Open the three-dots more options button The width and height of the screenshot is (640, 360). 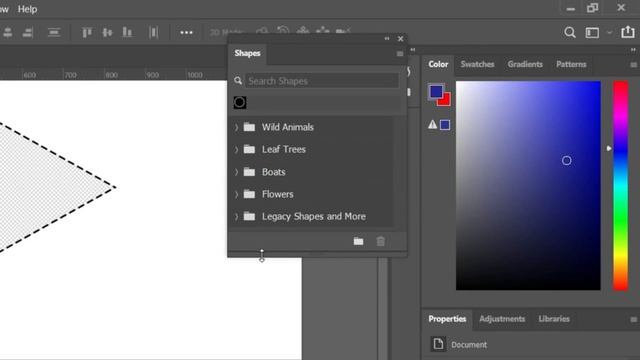click(187, 33)
